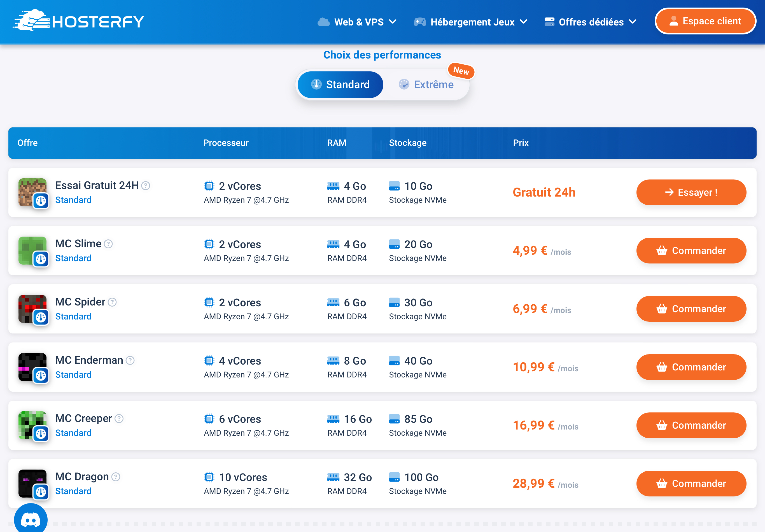Click help icon next to MC Enderman

[130, 360]
